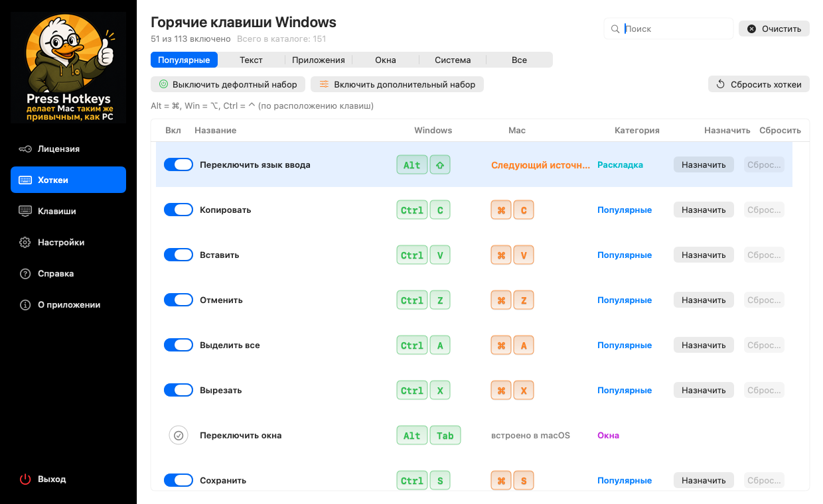The image size is (823, 504).
Task: Click the green Ctrl badge in Копировать row
Action: 412,210
